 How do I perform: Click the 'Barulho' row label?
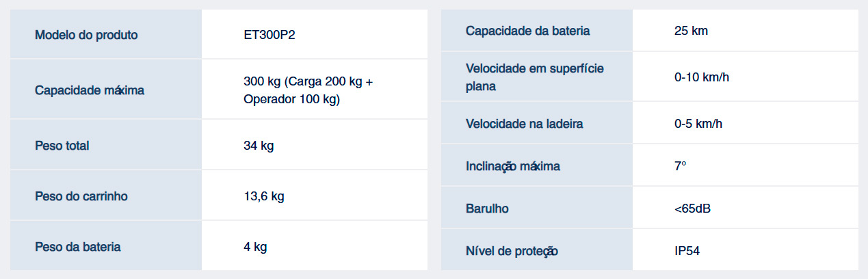click(487, 209)
